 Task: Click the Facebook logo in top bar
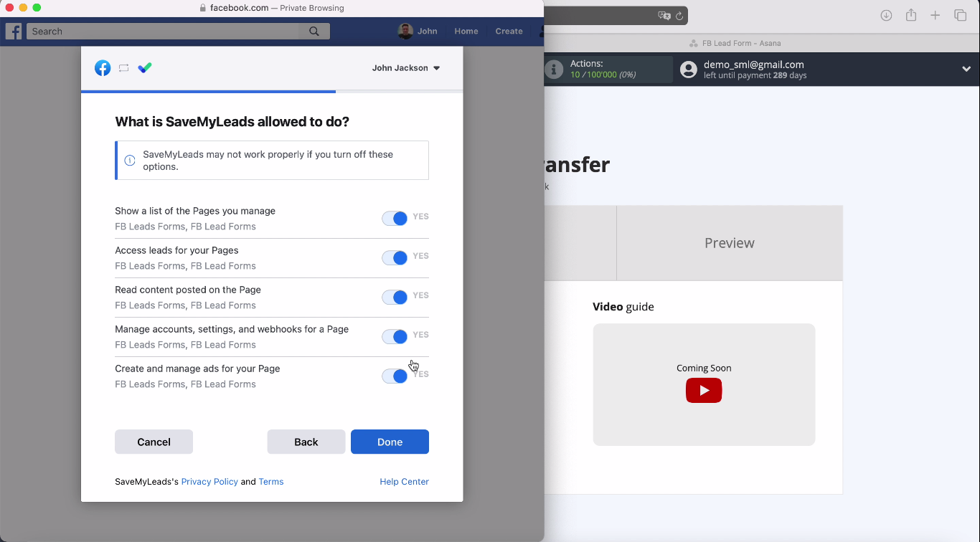pyautogui.click(x=14, y=32)
